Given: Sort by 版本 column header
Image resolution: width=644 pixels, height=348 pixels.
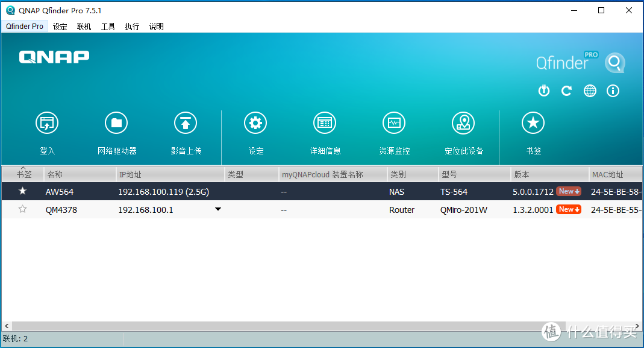Looking at the screenshot, I should coord(549,174).
